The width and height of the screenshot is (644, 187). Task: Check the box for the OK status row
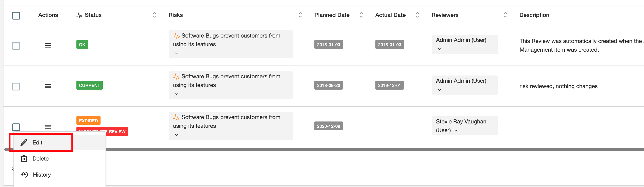16,46
